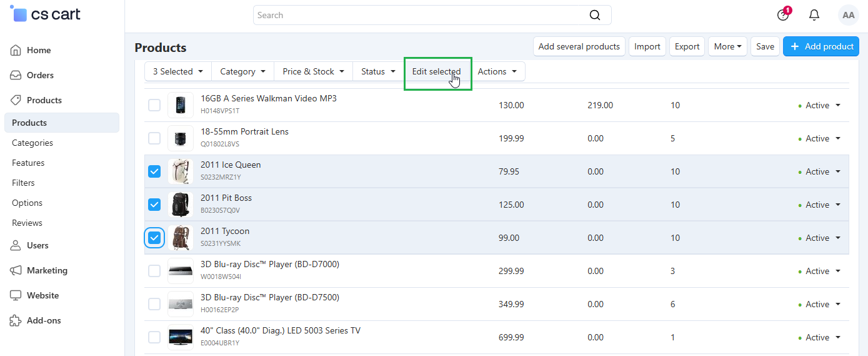Open the More dropdown in header
Screen dimensions: 868x356
tap(727, 46)
